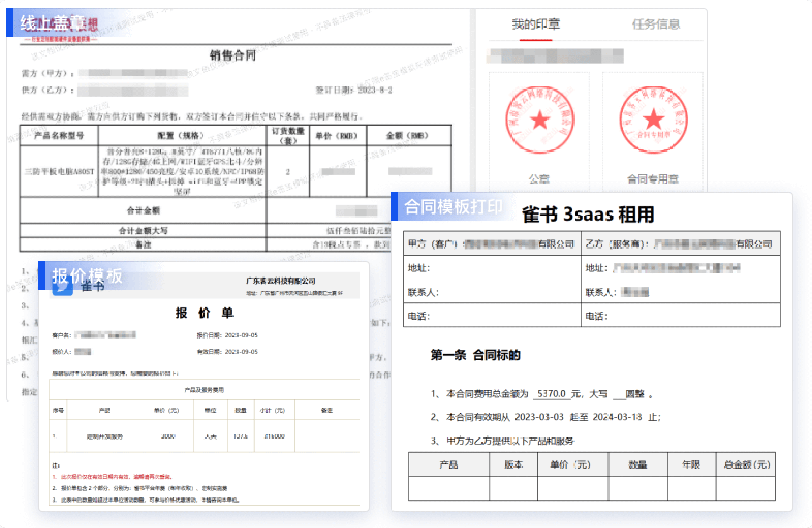The height and width of the screenshot is (528, 812).
Task: Click the 5370.0 total amount value
Action: tap(551, 394)
